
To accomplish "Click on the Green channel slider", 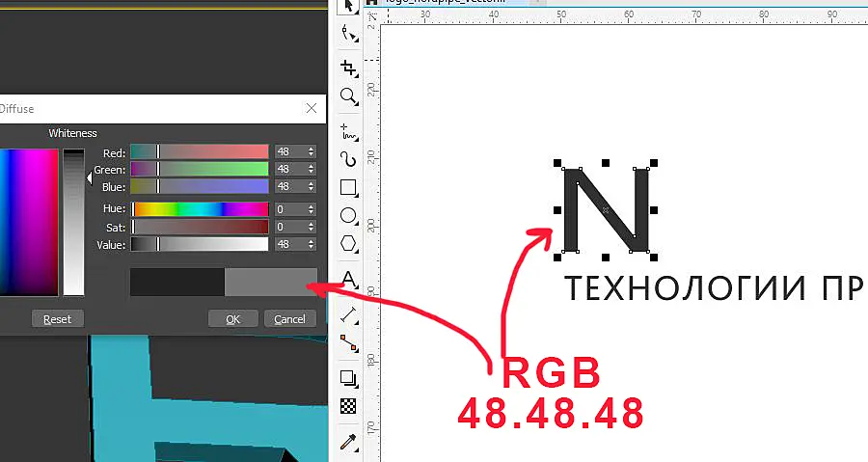I will (x=200, y=169).
